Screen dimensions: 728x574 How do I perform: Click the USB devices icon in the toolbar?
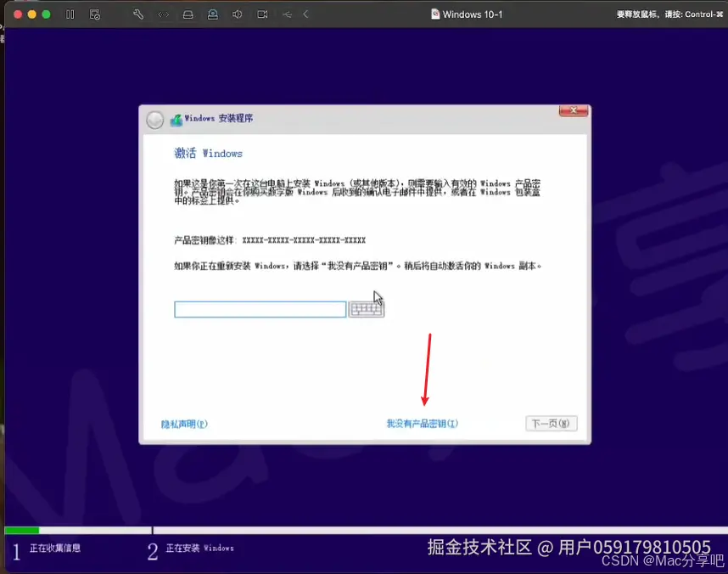tap(287, 14)
